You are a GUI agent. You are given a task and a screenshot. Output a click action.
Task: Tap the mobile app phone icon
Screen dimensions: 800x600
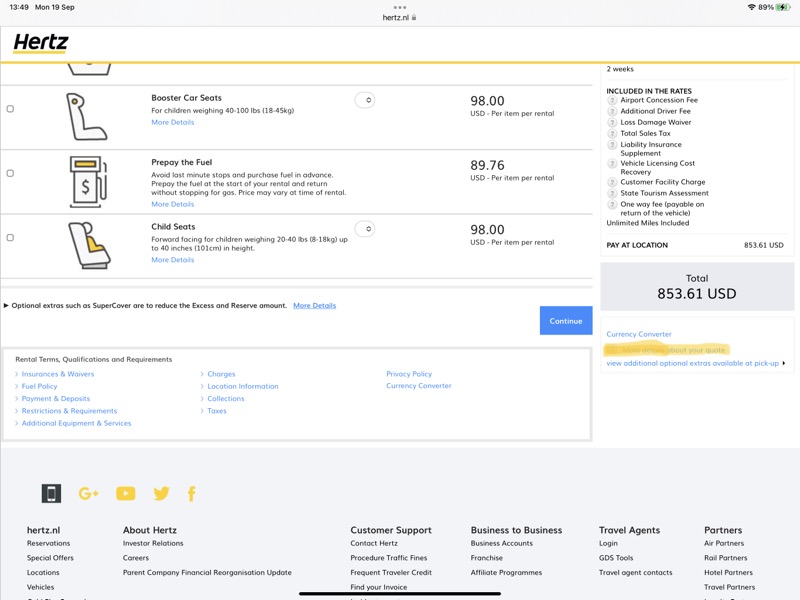tap(51, 493)
